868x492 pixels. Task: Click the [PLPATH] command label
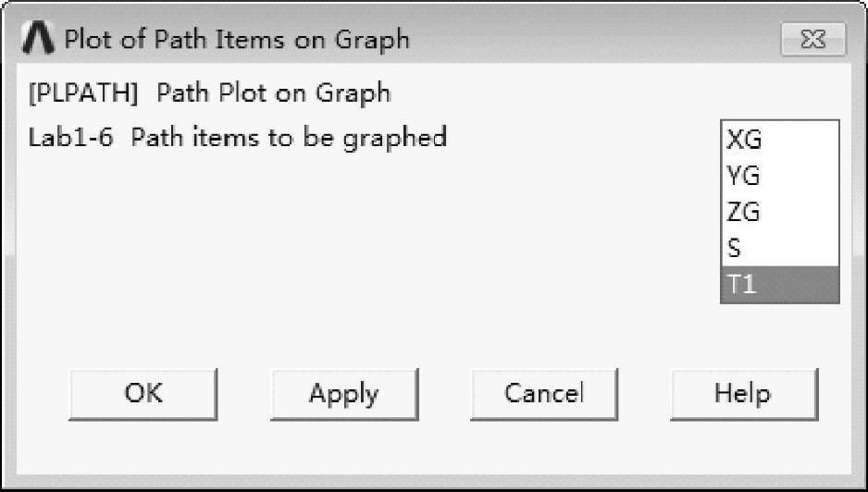(x=85, y=93)
